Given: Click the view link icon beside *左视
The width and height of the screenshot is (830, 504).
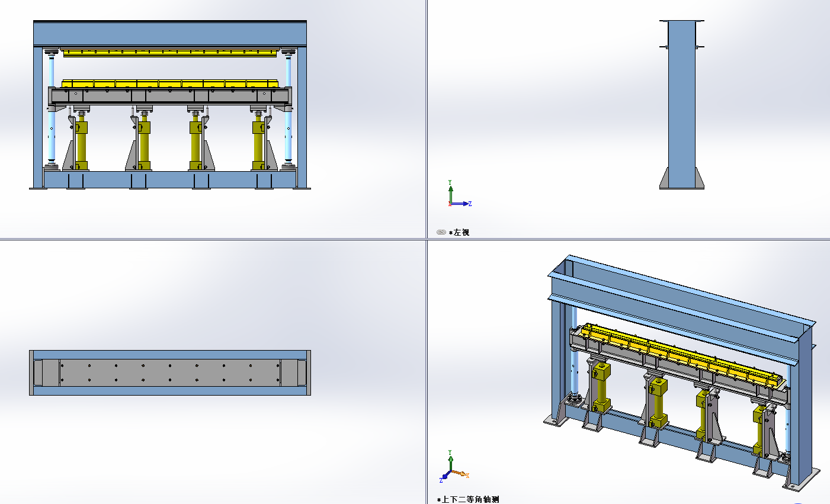Looking at the screenshot, I should [x=441, y=232].
